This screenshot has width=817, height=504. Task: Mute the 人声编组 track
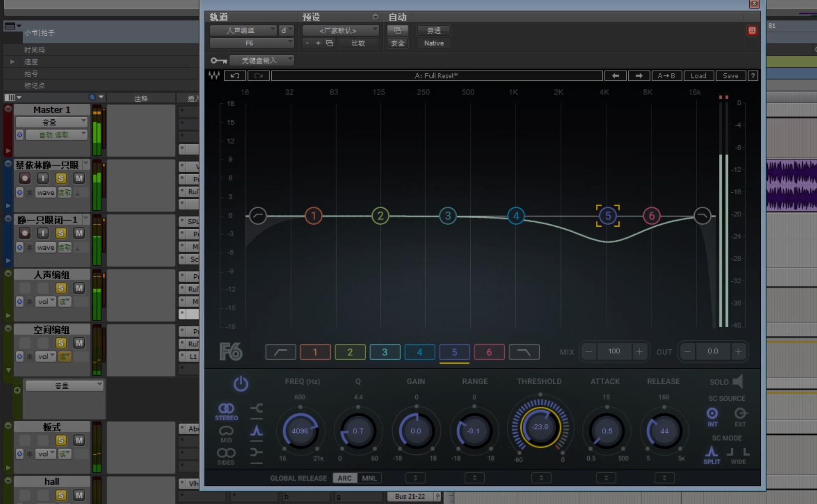[x=79, y=288]
